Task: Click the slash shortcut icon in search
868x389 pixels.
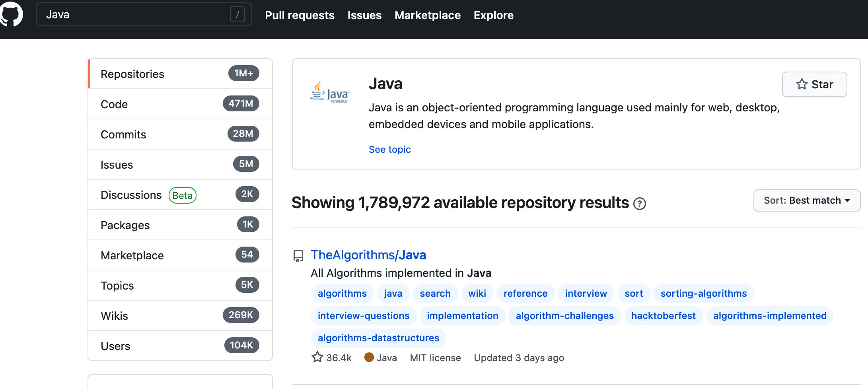Action: [x=237, y=15]
